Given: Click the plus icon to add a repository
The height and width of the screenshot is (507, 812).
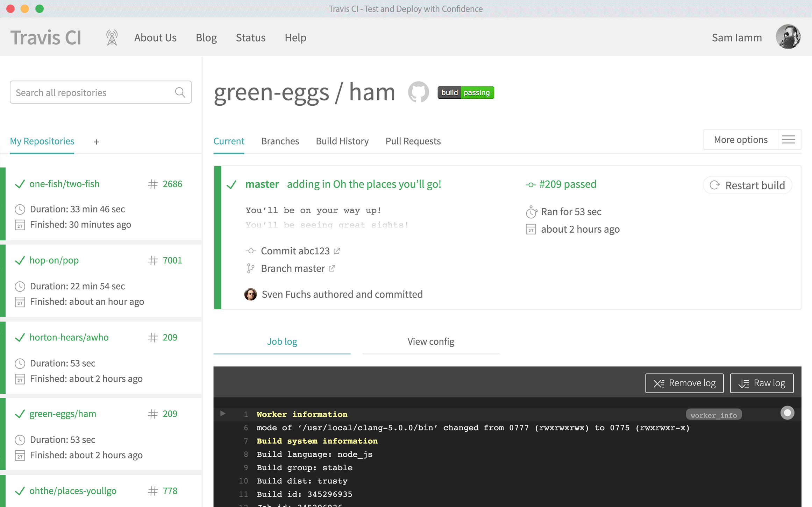Looking at the screenshot, I should click(x=96, y=142).
